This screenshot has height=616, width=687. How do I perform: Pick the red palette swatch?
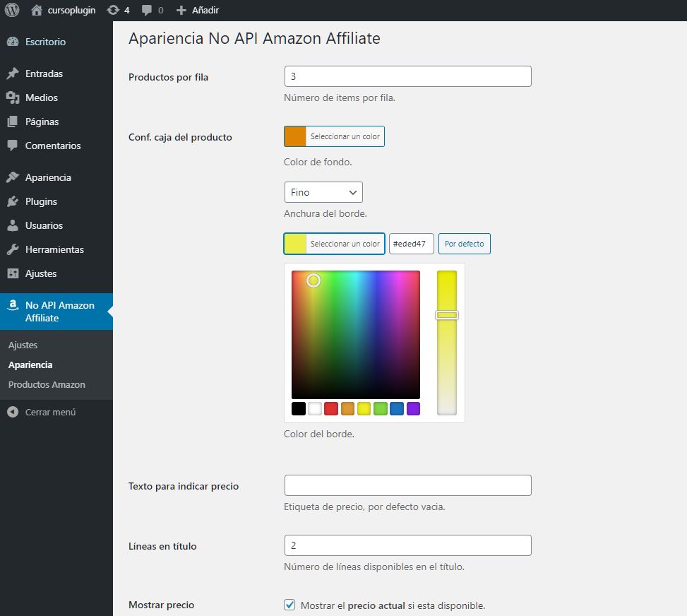[331, 408]
